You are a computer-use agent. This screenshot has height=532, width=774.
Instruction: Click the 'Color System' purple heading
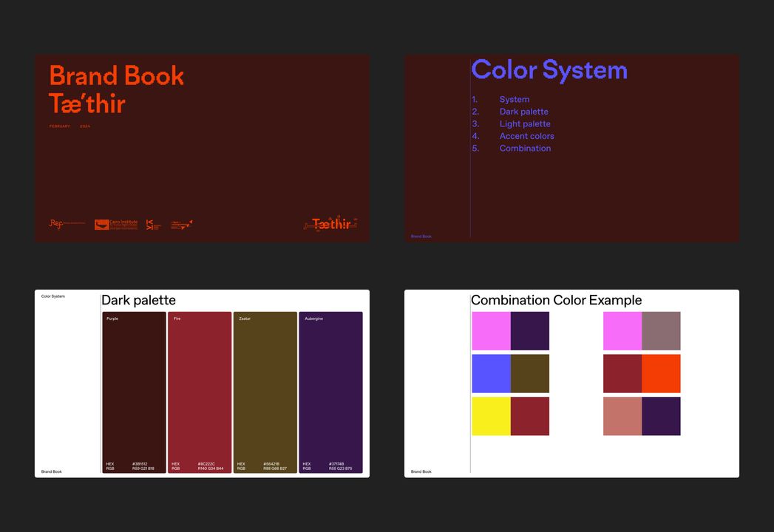(x=549, y=70)
